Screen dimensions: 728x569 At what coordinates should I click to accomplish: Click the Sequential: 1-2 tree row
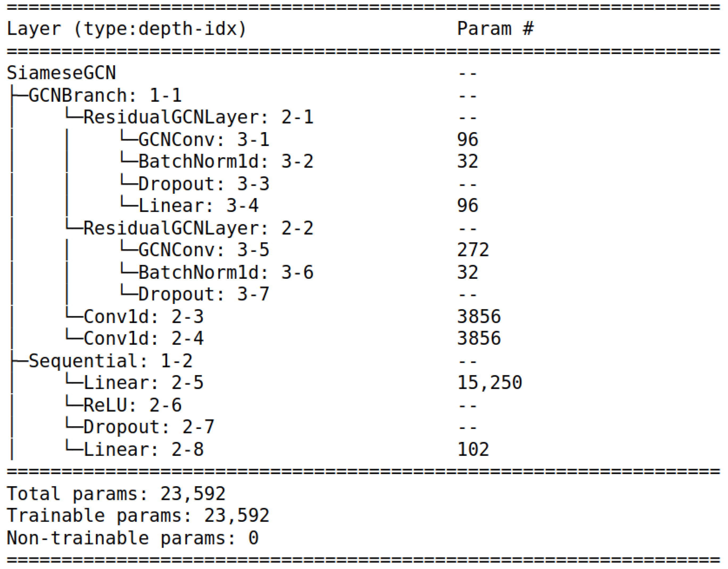pyautogui.click(x=110, y=361)
